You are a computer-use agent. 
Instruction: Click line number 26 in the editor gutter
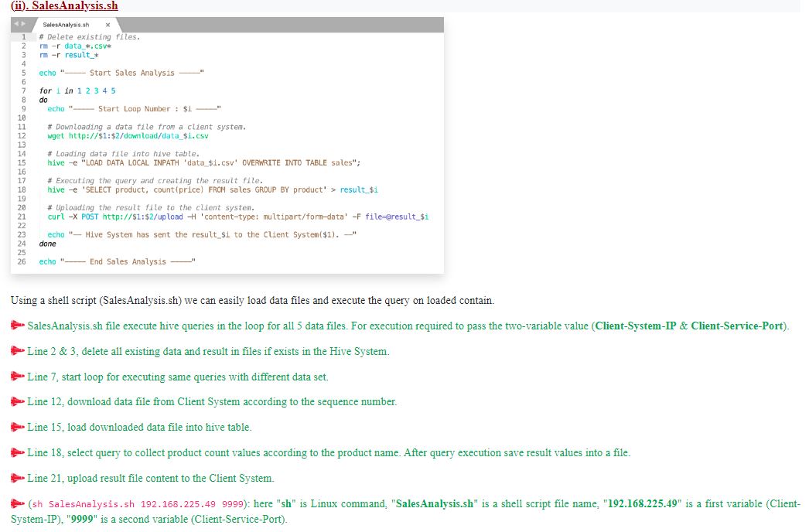(23, 261)
